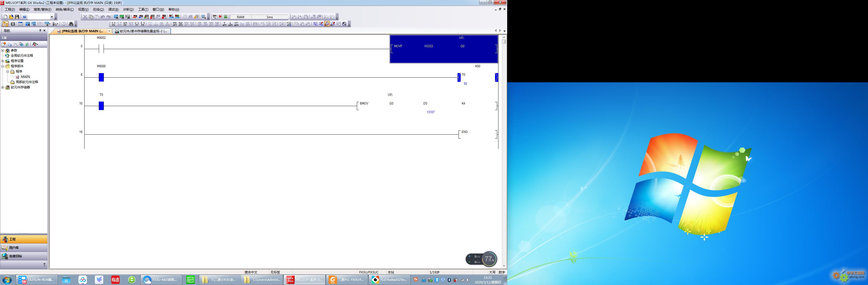Viewport: 868px width, 285px height.
Task: Click the red Start simulation arrow
Action: point(220,16)
